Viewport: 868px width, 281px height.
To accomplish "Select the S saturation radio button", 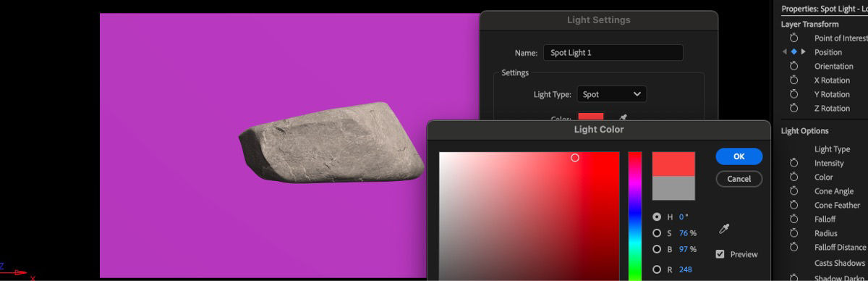I will (657, 233).
